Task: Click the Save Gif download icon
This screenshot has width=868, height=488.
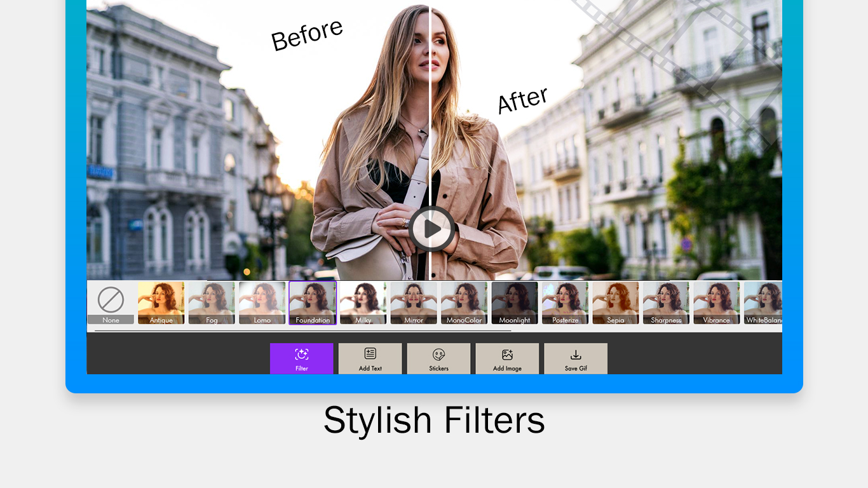Action: (x=576, y=355)
